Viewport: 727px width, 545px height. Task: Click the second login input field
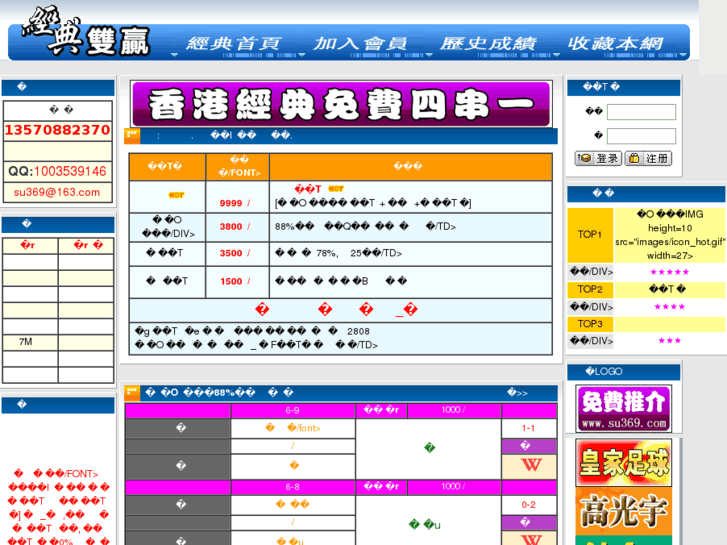tap(641, 136)
